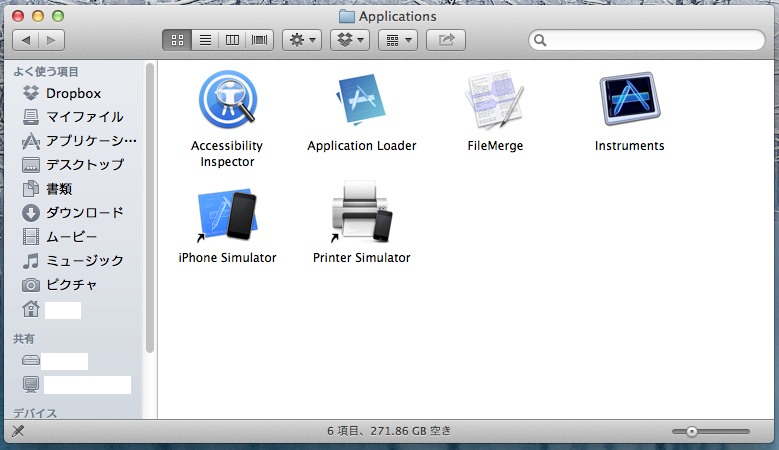Click the Accessibility Inspector label
The height and width of the screenshot is (450, 779).
coord(227,153)
